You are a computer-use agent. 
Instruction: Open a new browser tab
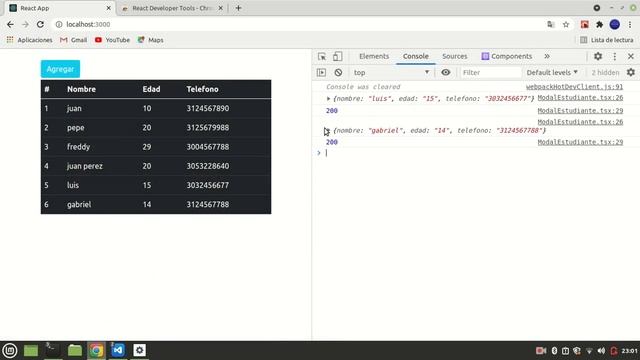pyautogui.click(x=238, y=8)
